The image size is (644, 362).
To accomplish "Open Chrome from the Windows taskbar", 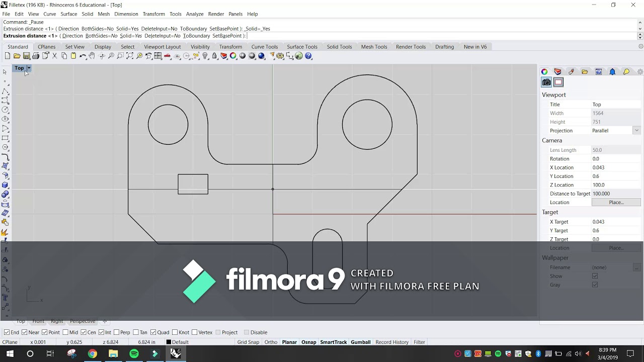I will [93, 354].
